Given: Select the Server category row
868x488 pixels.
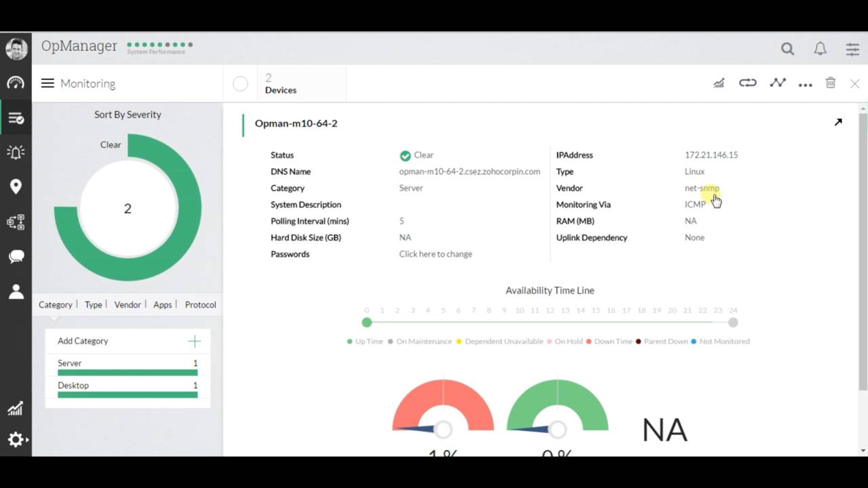Looking at the screenshot, I should [127, 367].
